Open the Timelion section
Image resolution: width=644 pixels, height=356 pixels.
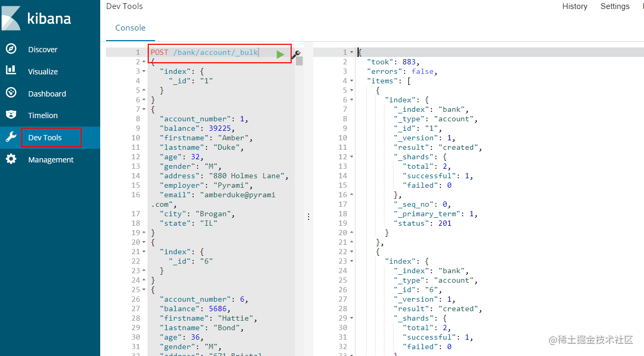[x=43, y=116]
